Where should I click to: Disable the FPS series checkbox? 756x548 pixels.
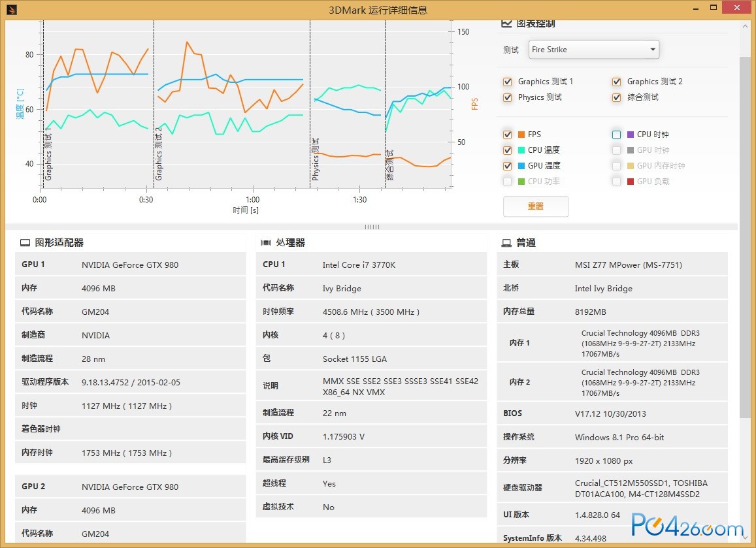(x=507, y=135)
